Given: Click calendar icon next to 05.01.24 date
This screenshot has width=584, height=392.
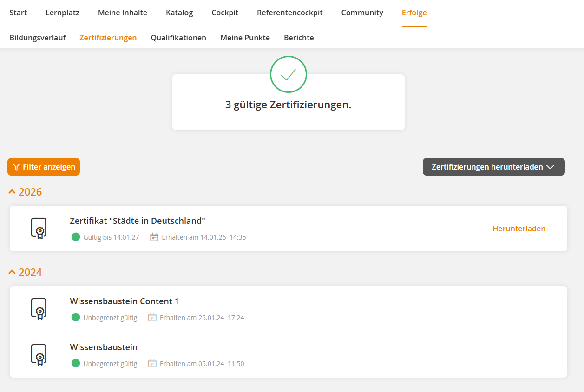Looking at the screenshot, I should click(x=152, y=364).
